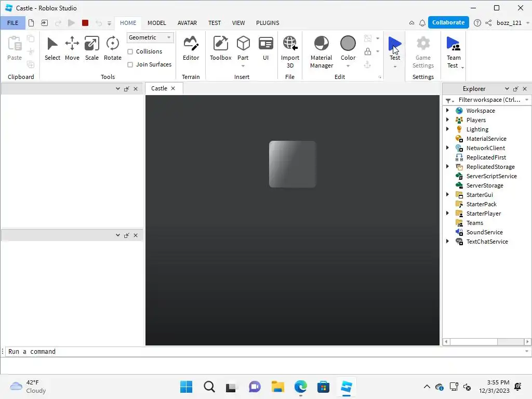Viewport: 532px width, 399px height.
Task: Switch to the PLUGINS tab
Action: (268, 23)
